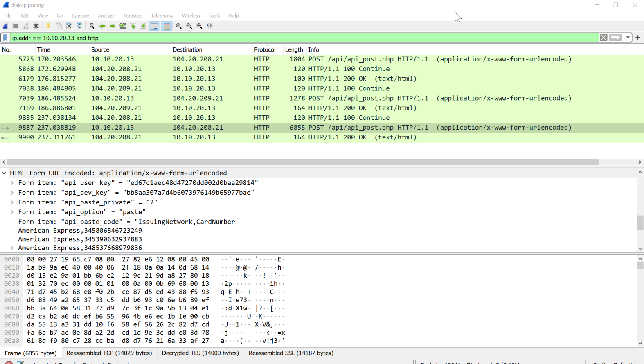
Task: Open capture options gear icon
Action: (36, 26)
